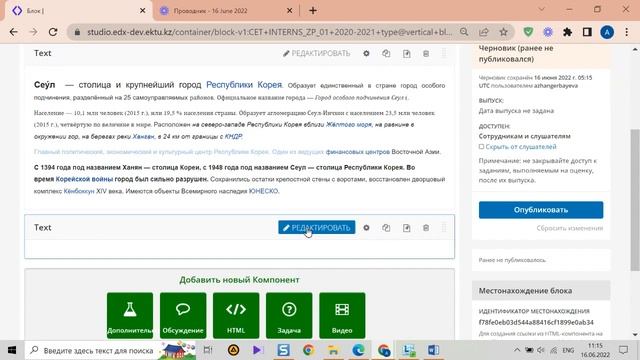Open Windows Start menu
This screenshot has width=640, height=360.
(x=12, y=350)
